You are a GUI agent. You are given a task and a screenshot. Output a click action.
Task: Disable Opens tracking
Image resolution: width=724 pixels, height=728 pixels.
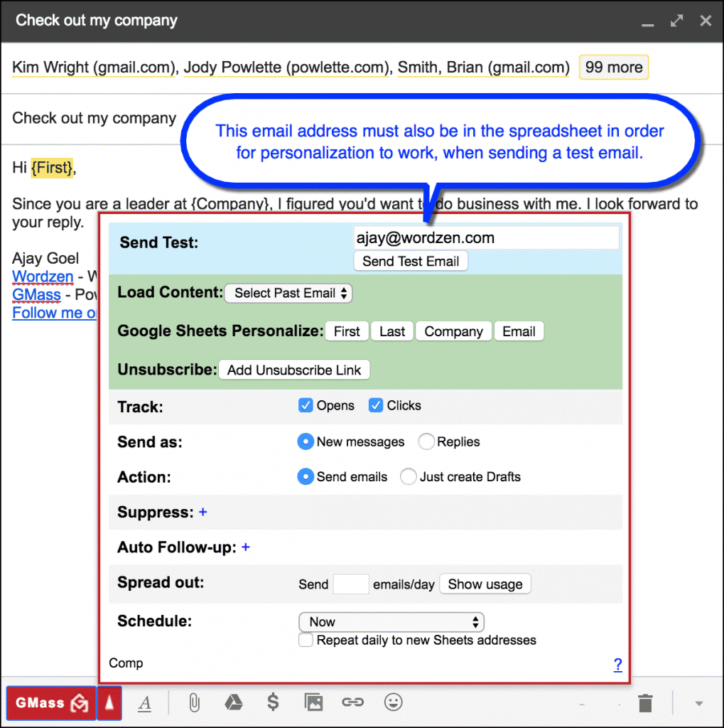[x=306, y=405]
